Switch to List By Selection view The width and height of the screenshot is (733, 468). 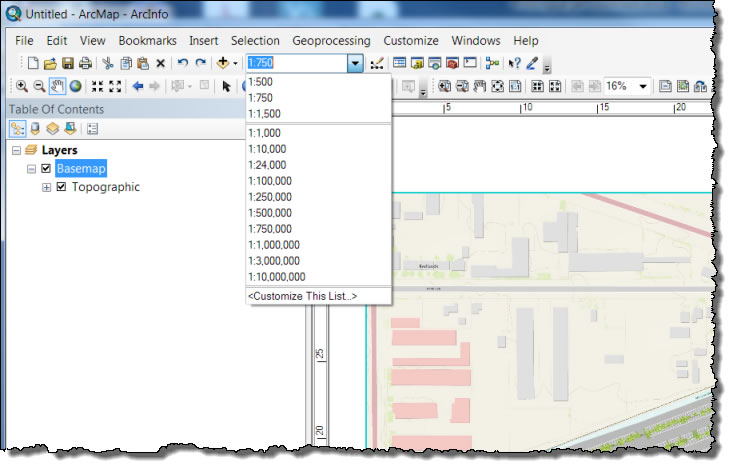70,129
